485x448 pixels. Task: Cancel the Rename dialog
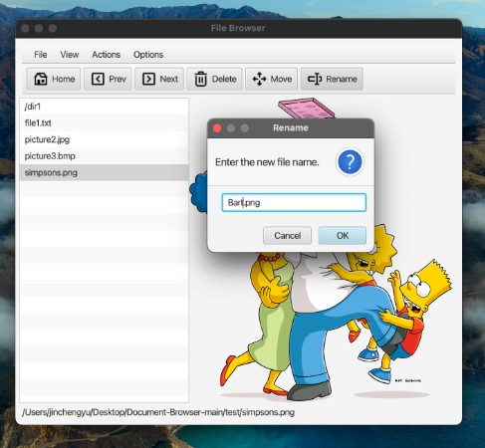coord(287,236)
